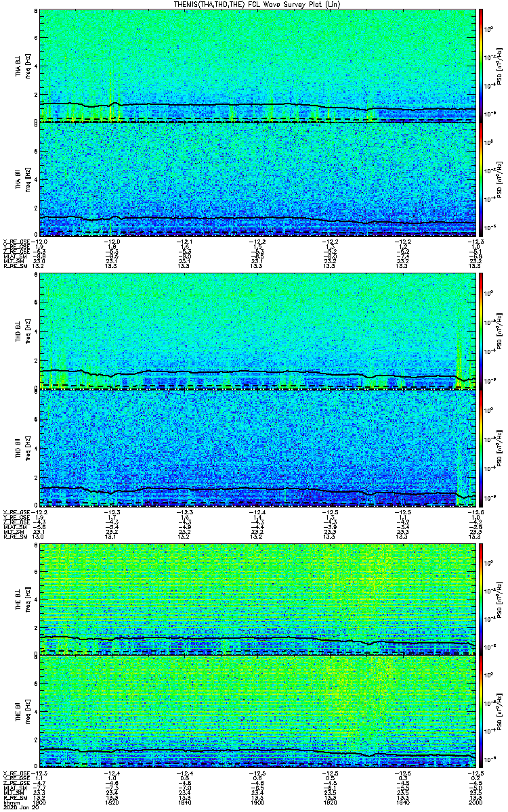Click the PSD [nT²/Hz] label beside top color bar
This screenshot has width=508, height=812.
(500, 66)
